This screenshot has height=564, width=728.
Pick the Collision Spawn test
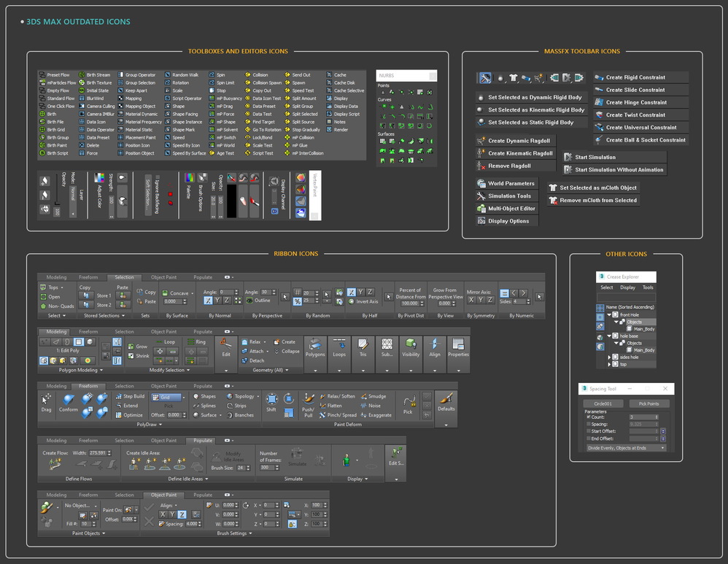263,82
